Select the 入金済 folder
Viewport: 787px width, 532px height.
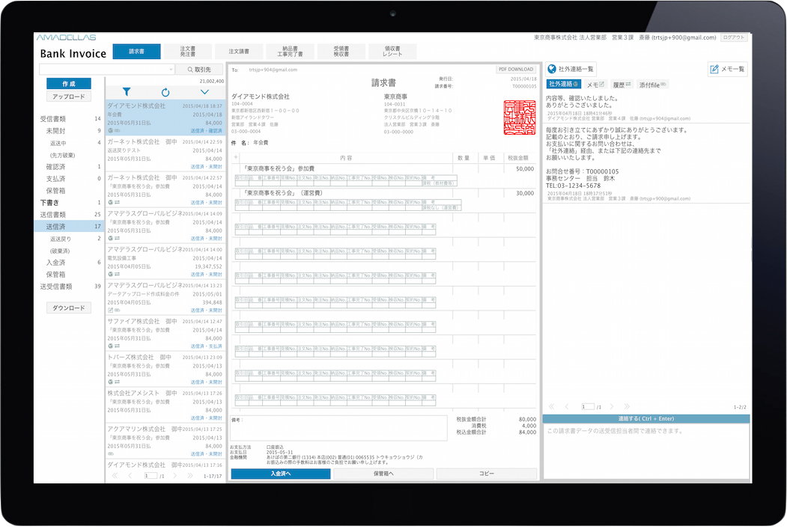click(70, 263)
